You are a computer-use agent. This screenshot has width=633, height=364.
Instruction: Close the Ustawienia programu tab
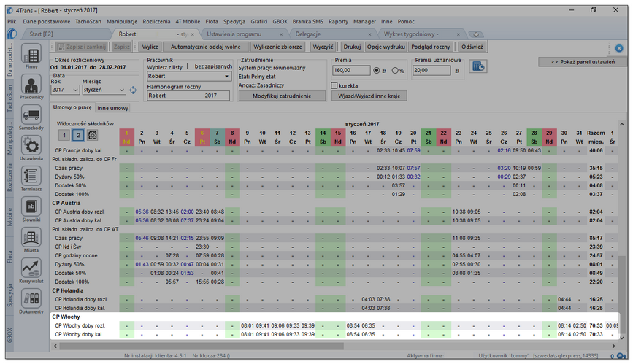click(x=280, y=35)
